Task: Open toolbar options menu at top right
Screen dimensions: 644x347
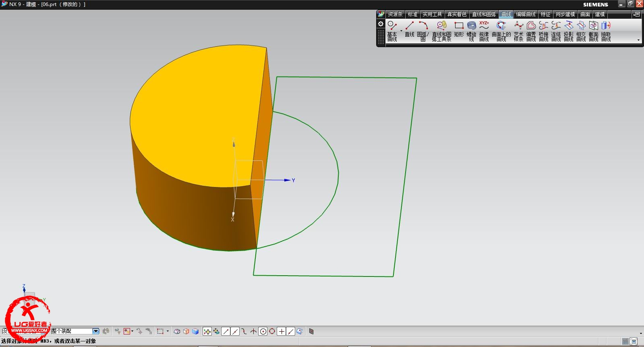Action: click(636, 14)
